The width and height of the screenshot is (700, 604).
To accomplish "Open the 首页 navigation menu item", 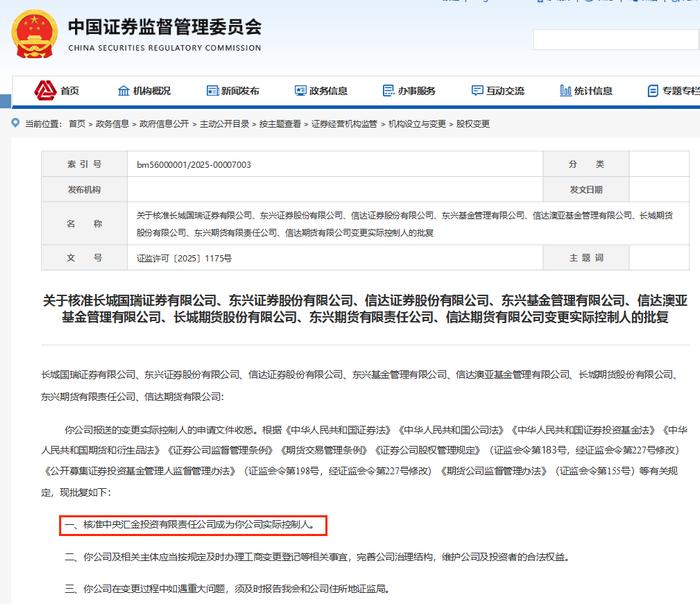I will (x=70, y=91).
